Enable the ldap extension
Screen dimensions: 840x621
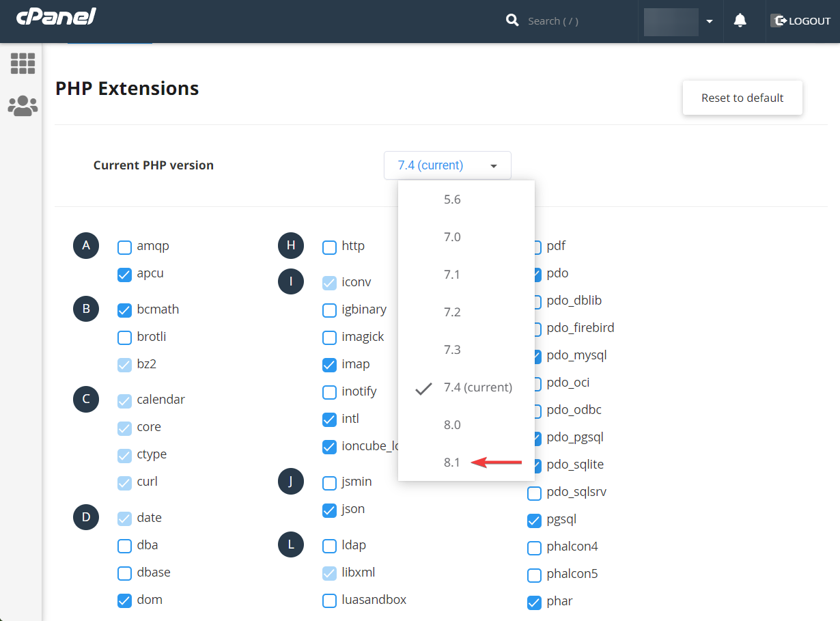click(329, 547)
